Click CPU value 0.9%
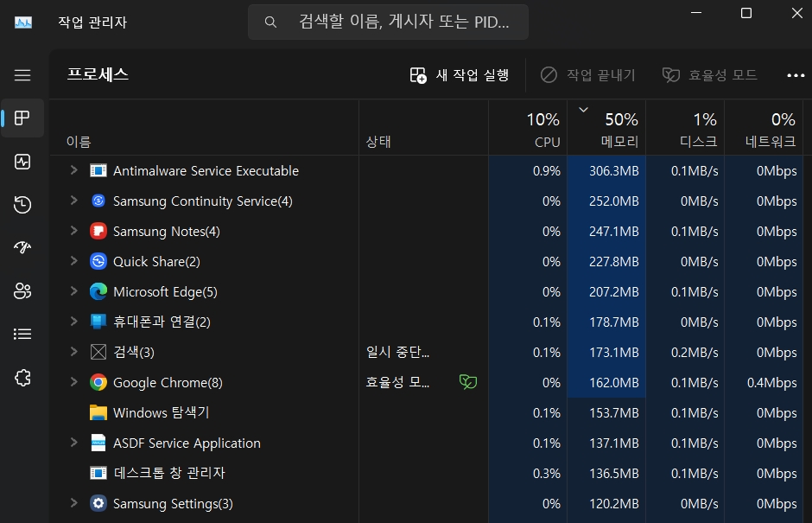The width and height of the screenshot is (812, 523). pos(546,170)
